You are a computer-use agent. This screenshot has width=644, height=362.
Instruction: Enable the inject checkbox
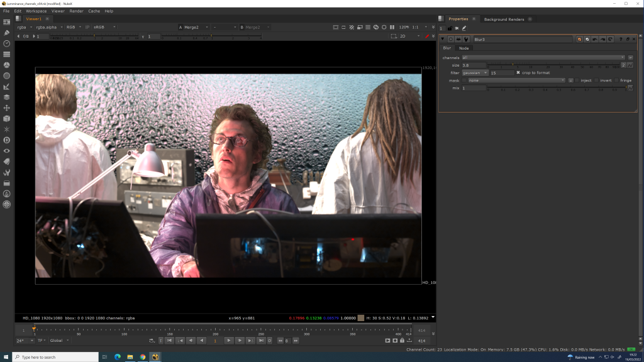pyautogui.click(x=577, y=80)
